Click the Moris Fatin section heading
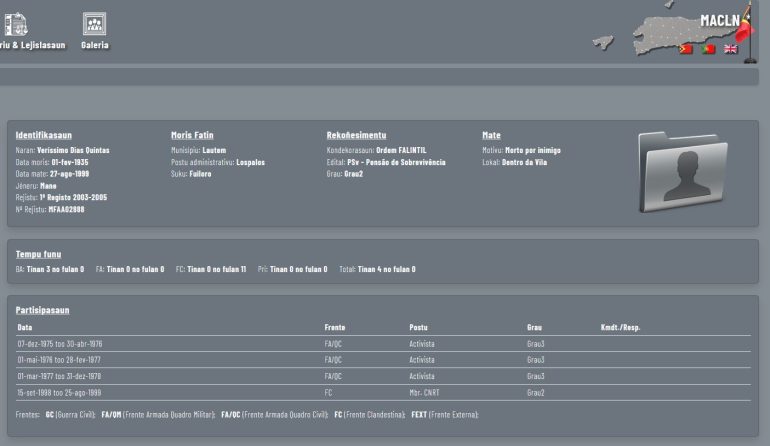This screenshot has width=770, height=446. (x=192, y=135)
